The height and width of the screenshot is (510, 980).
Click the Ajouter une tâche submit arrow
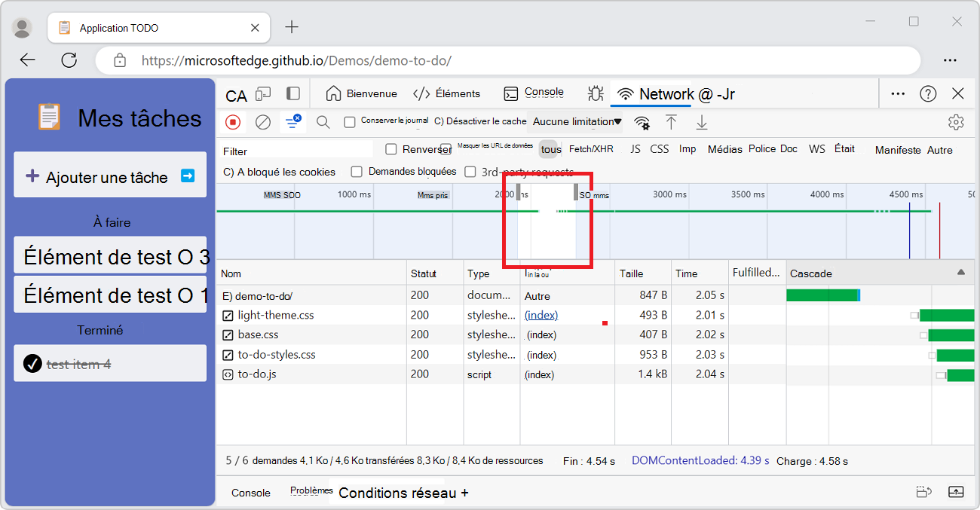[x=188, y=176]
